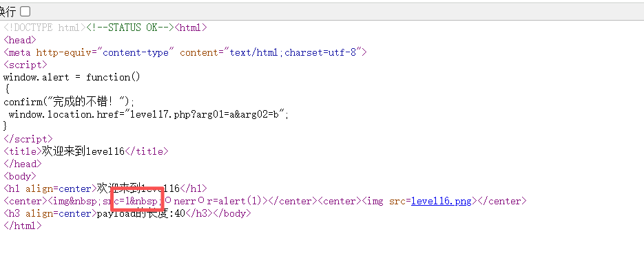
Task: Click the meta http-equiv content-type line
Action: (185, 52)
